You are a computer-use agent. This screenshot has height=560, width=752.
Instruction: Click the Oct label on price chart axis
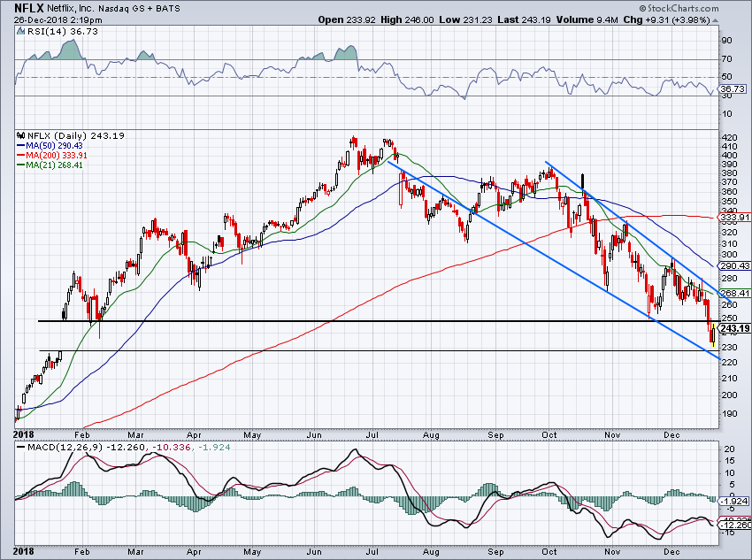549,435
